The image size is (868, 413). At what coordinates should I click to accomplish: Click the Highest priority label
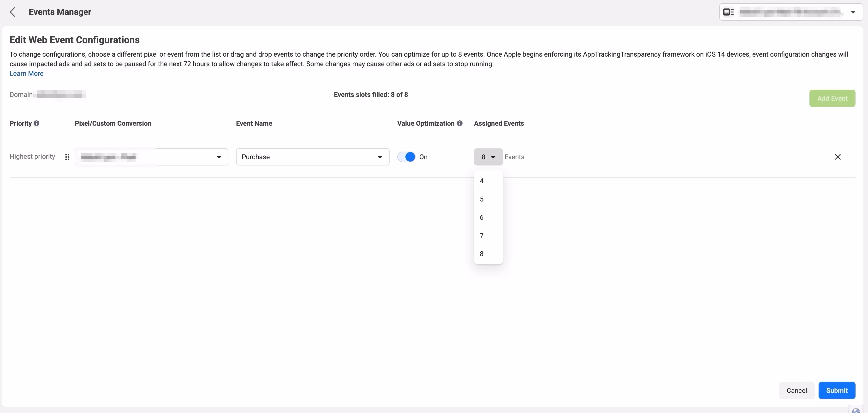[32, 157]
